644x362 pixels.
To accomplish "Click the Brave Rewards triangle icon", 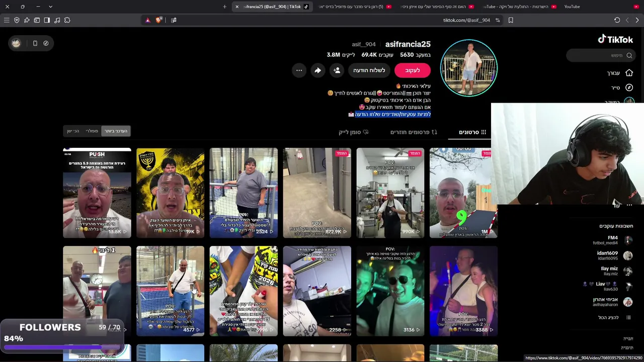I will tap(147, 20).
